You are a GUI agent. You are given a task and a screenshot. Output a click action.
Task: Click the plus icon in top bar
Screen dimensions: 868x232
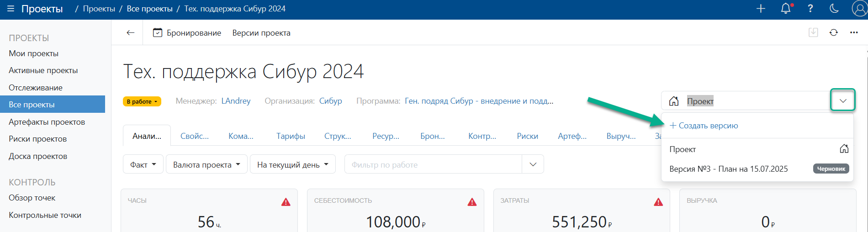(x=761, y=8)
